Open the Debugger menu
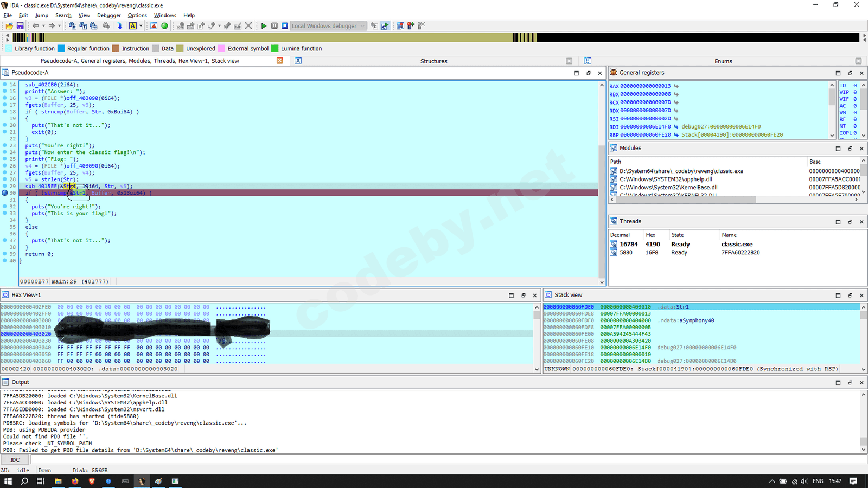This screenshot has width=868, height=488. tap(109, 15)
